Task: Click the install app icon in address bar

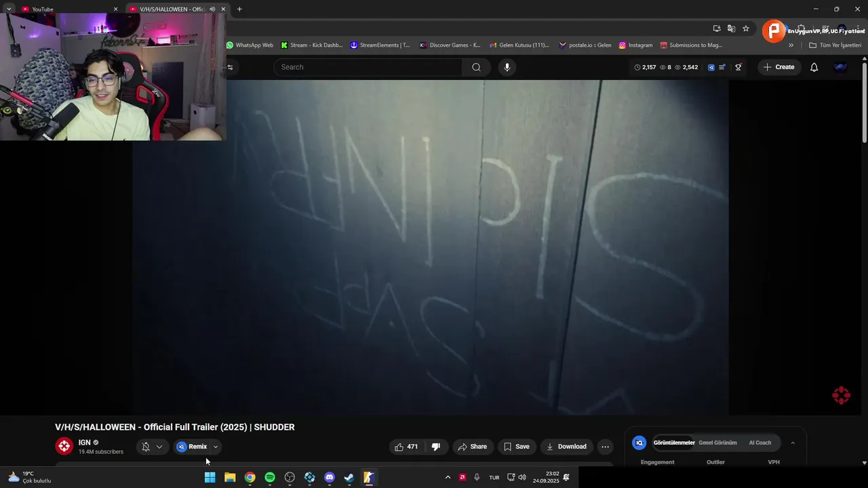Action: click(717, 28)
